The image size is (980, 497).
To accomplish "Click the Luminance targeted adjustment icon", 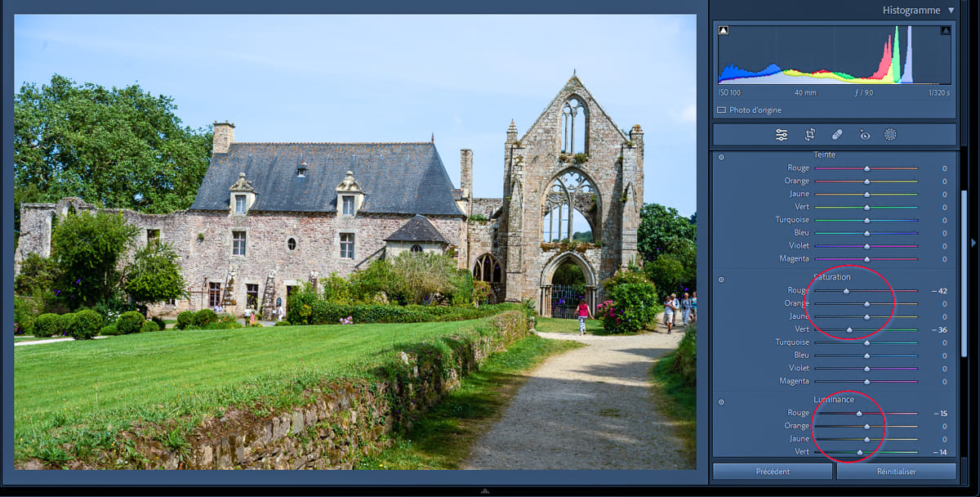I will click(721, 401).
